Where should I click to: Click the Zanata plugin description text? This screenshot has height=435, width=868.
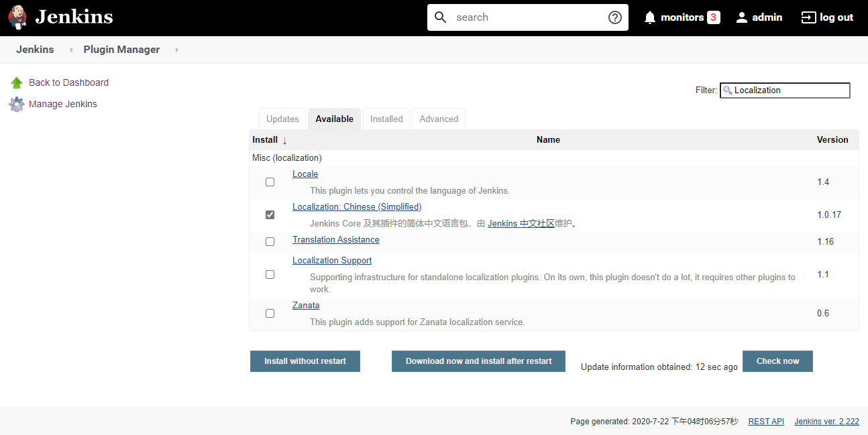point(417,322)
